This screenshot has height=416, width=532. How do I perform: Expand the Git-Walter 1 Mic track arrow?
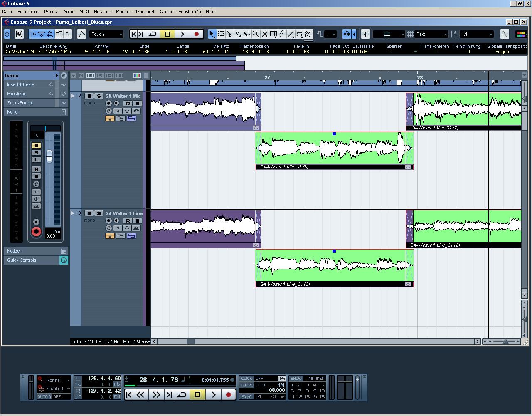73,96
